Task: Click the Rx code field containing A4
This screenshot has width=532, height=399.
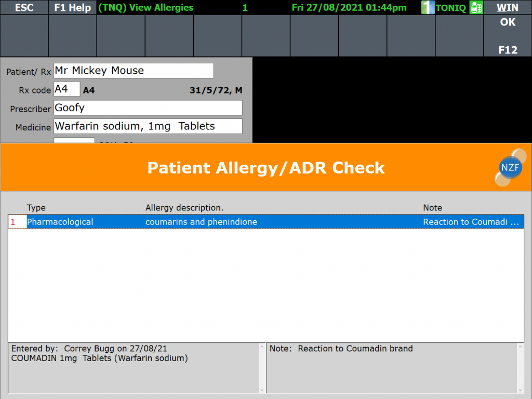Action: tap(67, 89)
